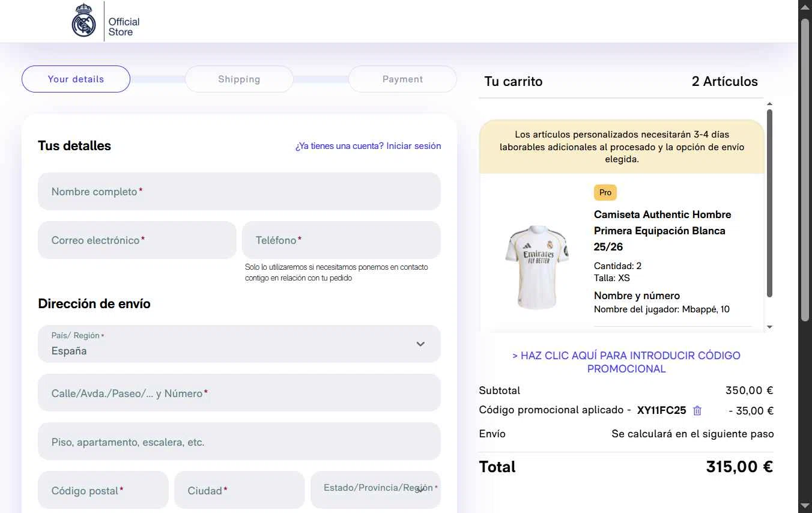Click the Iniciar sesión account link
Image resolution: width=812 pixels, height=513 pixels.
[414, 146]
